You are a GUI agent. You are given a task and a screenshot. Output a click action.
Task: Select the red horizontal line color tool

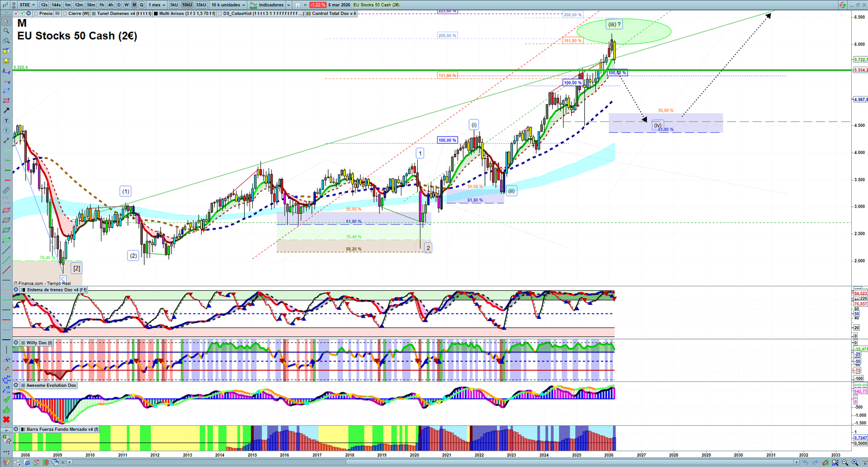[6, 320]
